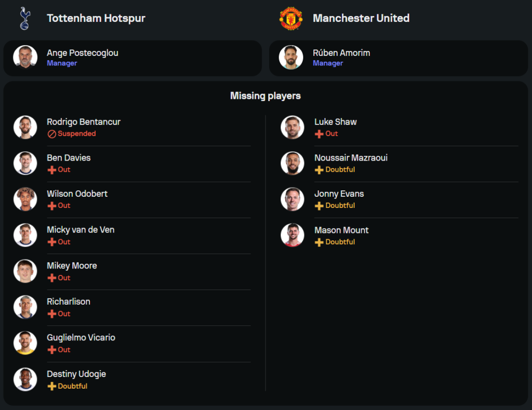Click Jonny Evans' player name
Image resolution: width=532 pixels, height=410 pixels.
point(339,194)
